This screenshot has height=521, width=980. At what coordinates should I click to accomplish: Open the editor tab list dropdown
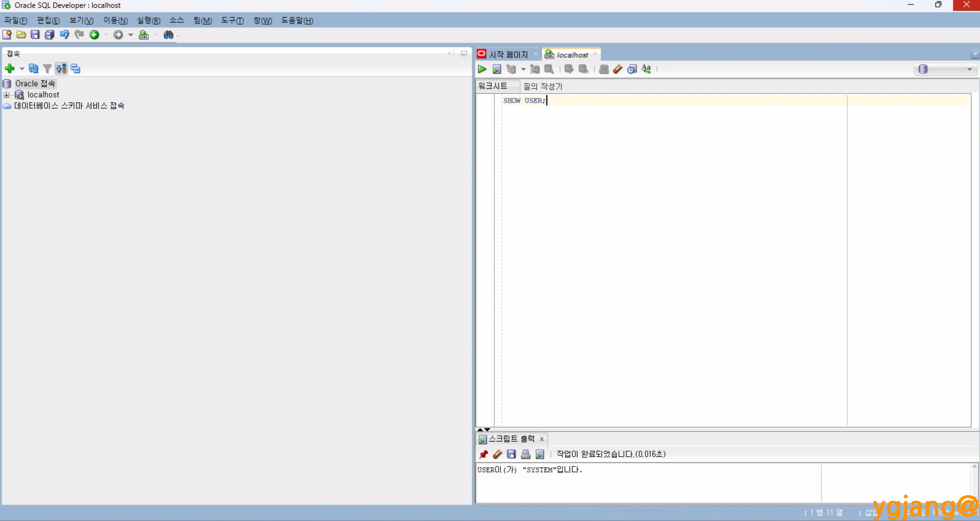tap(975, 55)
